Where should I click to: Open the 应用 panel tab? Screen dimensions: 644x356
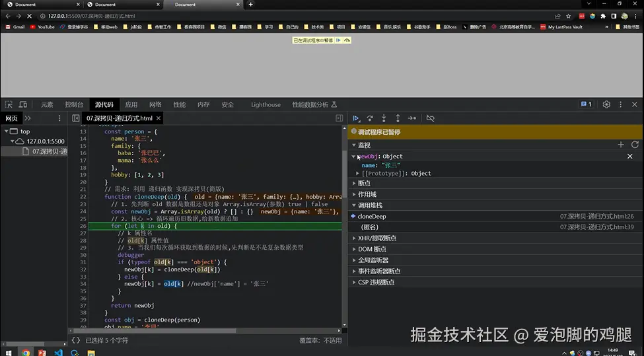tap(131, 104)
